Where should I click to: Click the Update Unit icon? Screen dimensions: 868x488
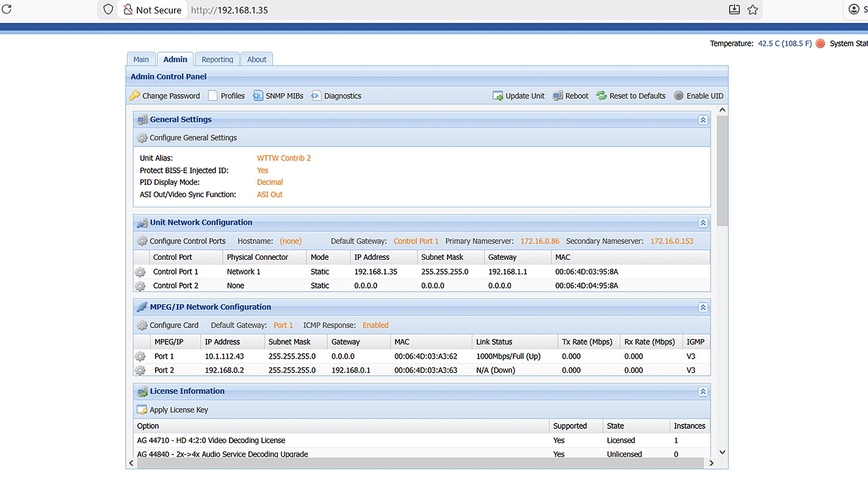[x=498, y=96]
